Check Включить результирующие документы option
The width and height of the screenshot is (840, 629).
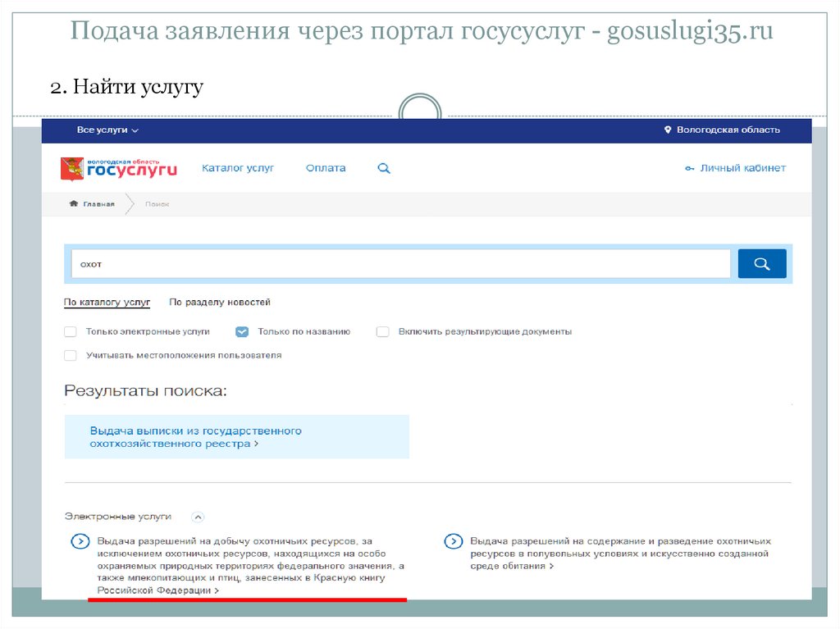click(x=382, y=332)
